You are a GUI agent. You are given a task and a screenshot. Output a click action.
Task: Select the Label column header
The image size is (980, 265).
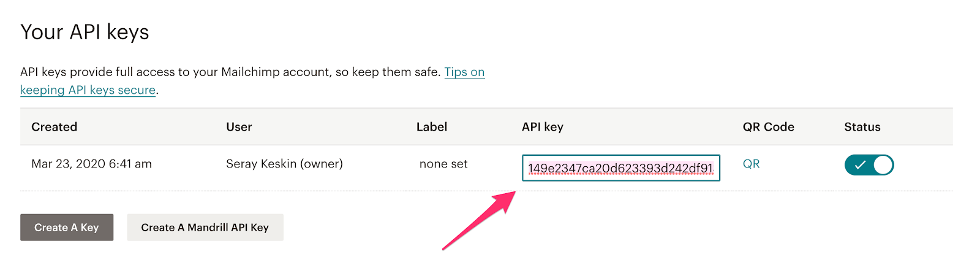pyautogui.click(x=432, y=127)
